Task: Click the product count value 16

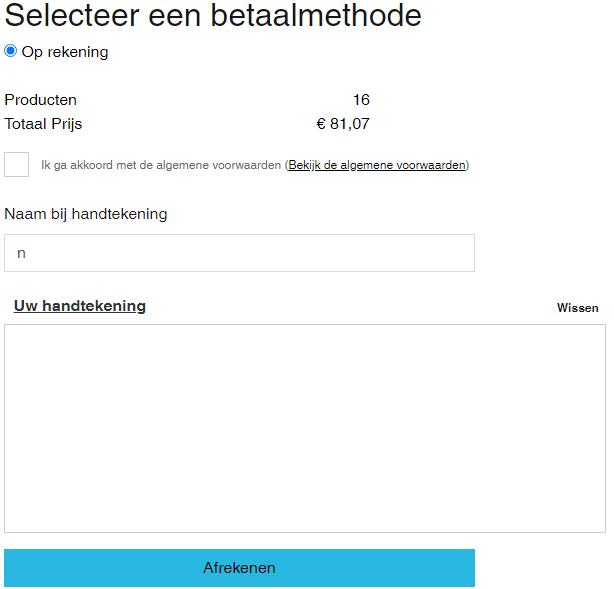Action: 361,100
